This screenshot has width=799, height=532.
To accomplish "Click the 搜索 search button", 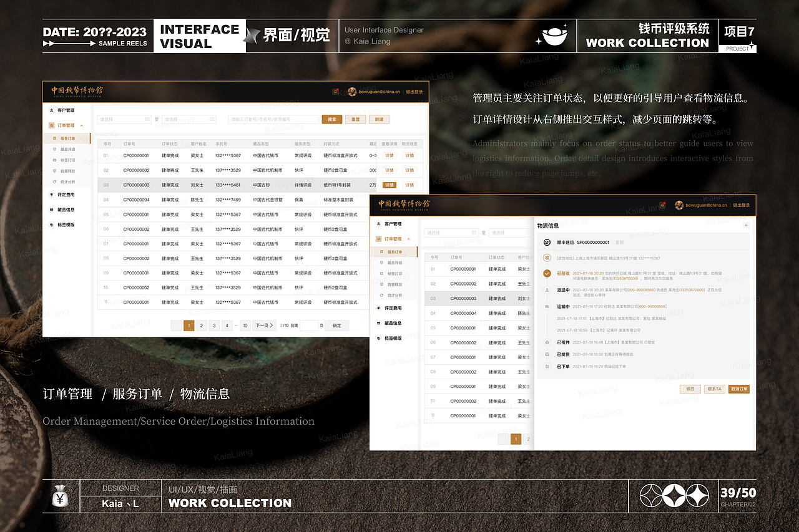I will pos(332,119).
